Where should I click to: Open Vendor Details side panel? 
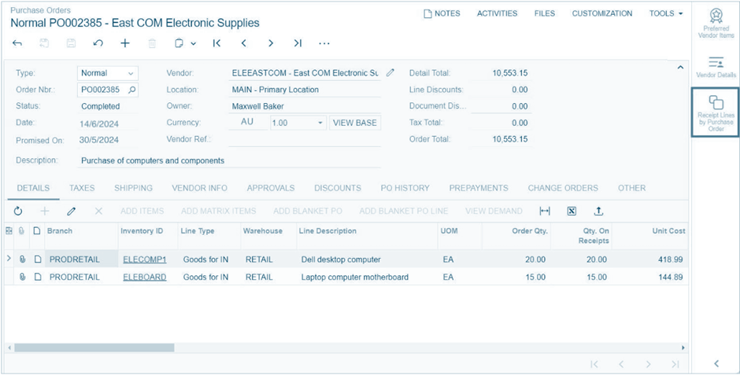tap(715, 67)
